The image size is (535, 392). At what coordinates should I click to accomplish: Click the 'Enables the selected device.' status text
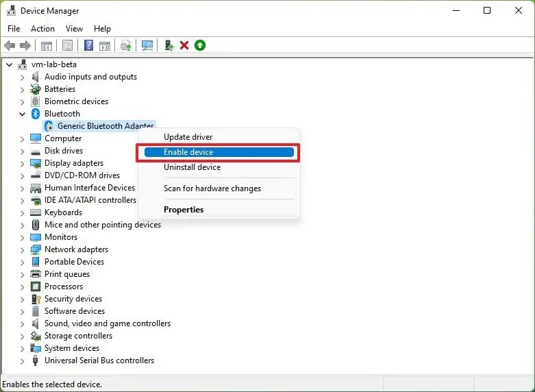click(52, 384)
